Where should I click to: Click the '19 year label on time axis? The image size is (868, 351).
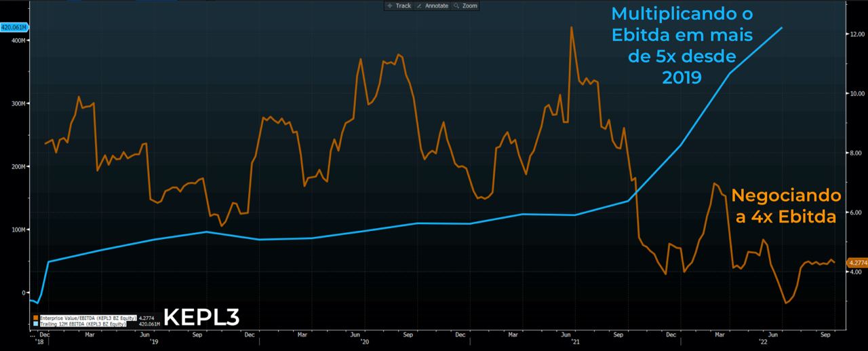click(155, 342)
